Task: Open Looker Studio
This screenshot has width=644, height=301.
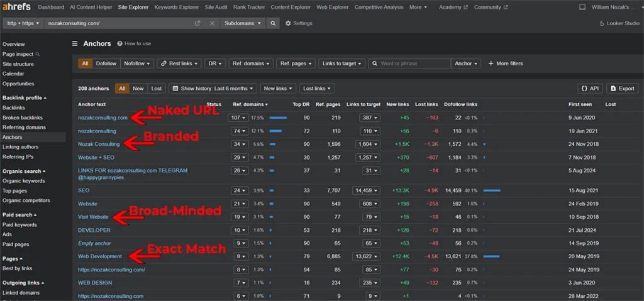Action: coord(619,23)
